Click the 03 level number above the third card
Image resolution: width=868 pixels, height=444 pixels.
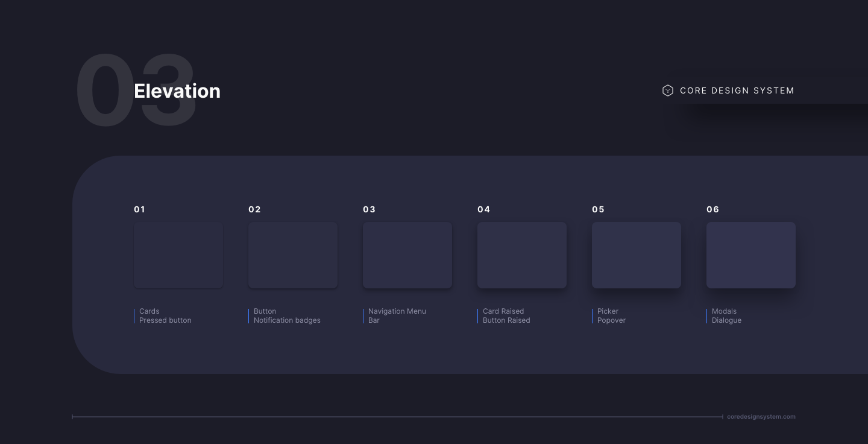click(x=369, y=209)
